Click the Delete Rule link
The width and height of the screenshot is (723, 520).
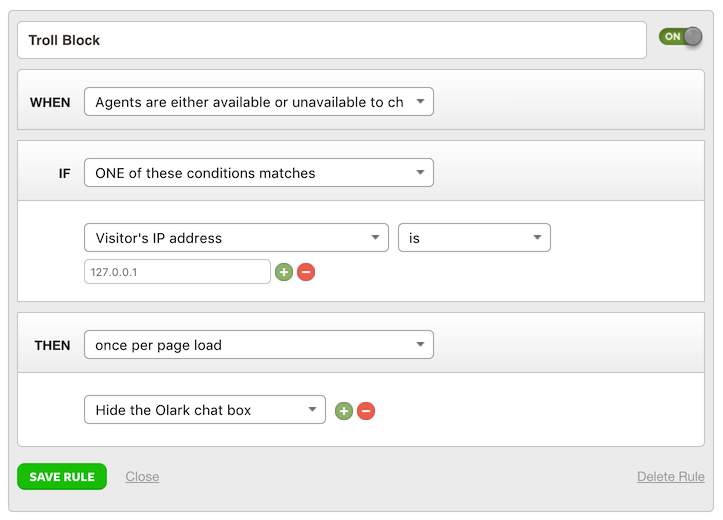(670, 477)
